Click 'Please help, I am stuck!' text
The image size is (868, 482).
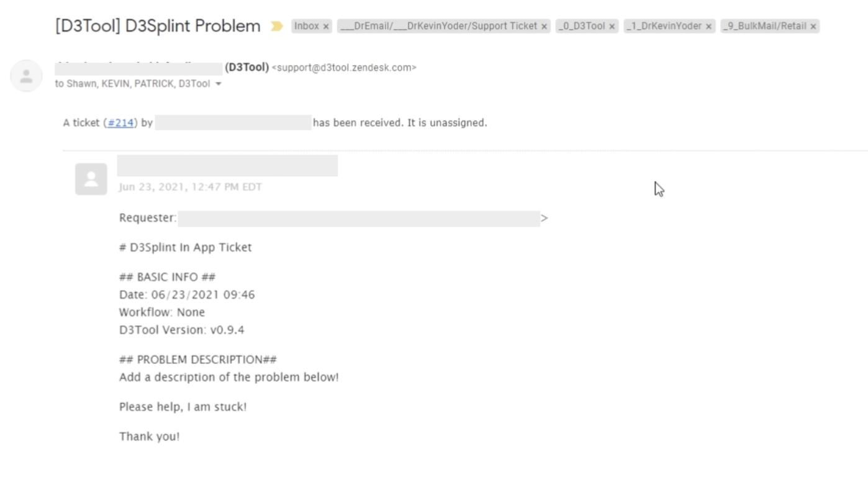(x=183, y=407)
